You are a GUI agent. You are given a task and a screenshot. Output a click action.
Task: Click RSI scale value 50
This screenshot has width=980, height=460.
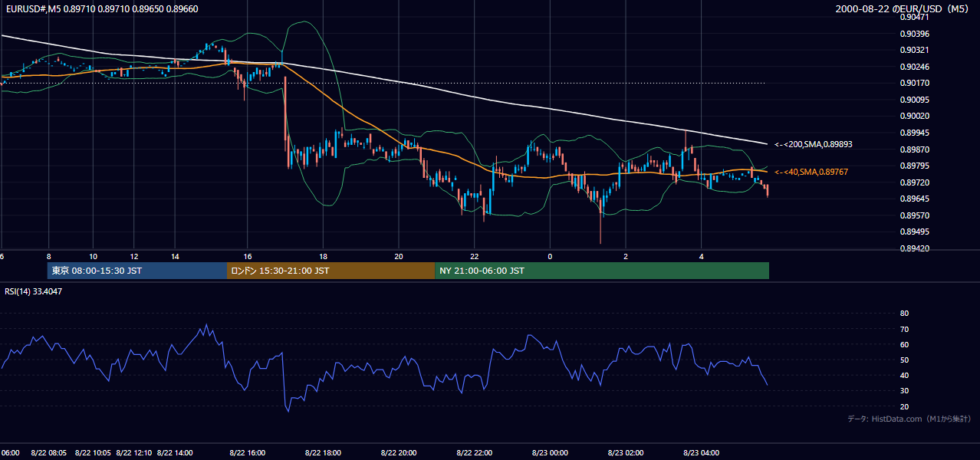[905, 360]
